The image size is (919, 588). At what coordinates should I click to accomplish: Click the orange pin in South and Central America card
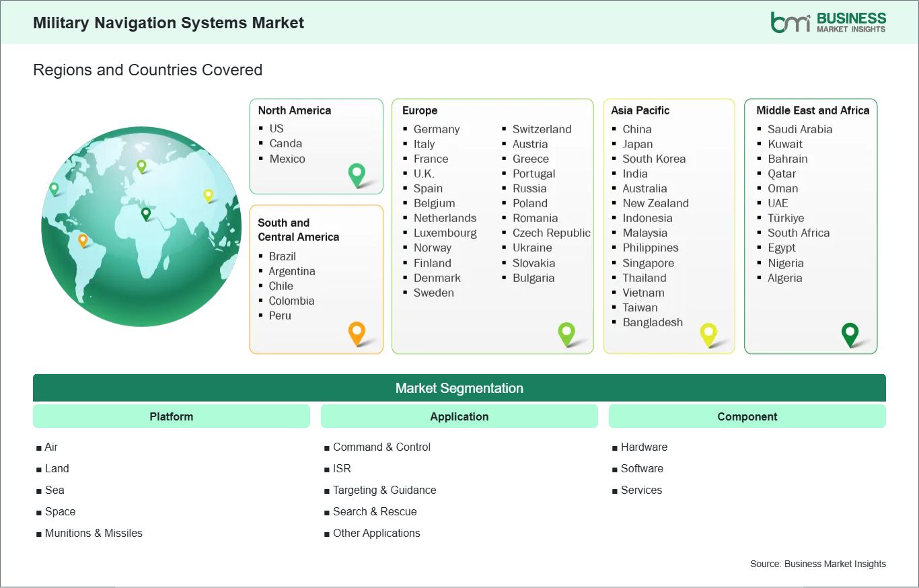click(x=357, y=334)
